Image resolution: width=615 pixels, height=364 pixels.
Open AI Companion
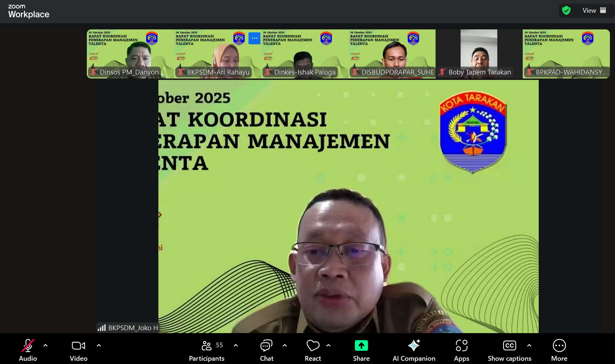[414, 350]
